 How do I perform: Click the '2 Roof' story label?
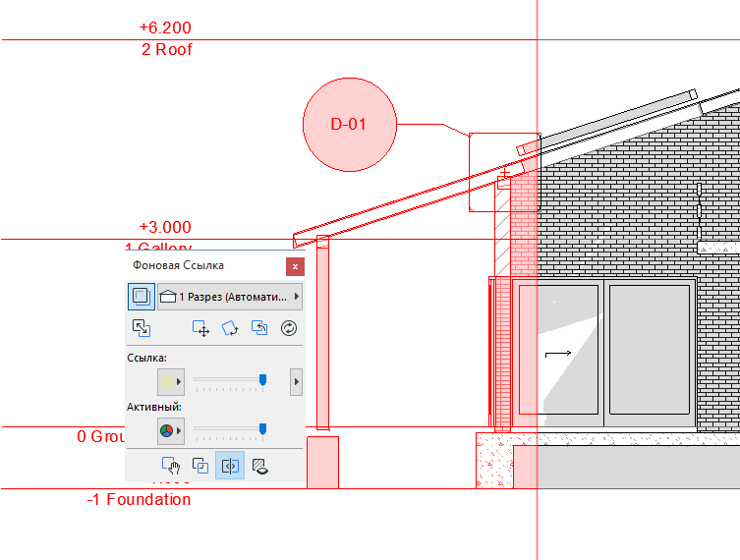167,49
